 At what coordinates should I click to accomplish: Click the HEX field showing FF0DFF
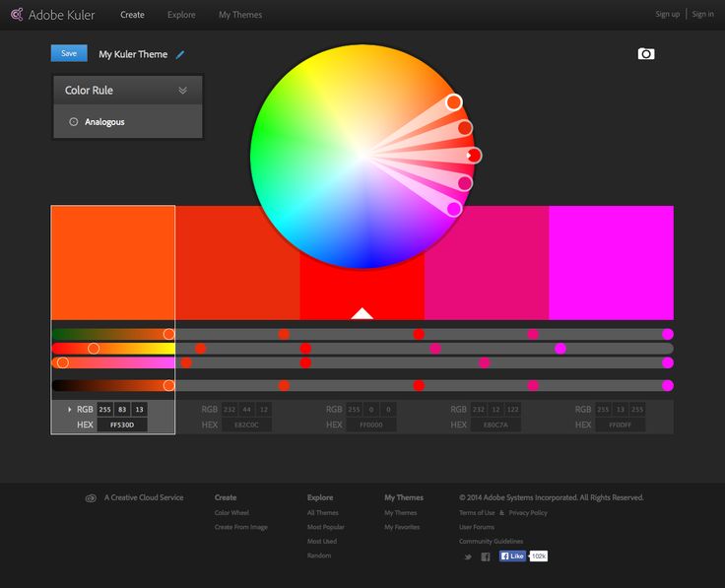(x=620, y=425)
